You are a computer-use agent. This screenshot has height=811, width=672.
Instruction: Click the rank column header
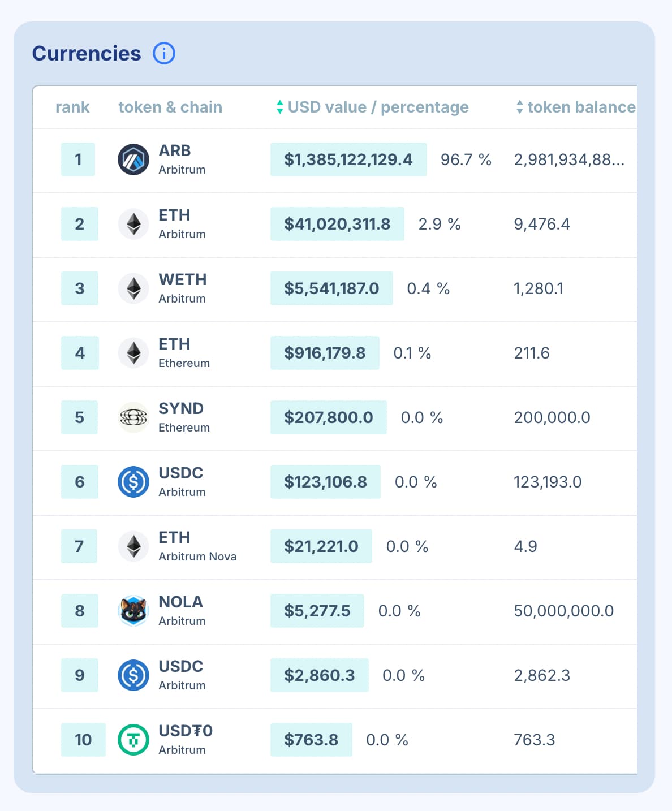(72, 107)
